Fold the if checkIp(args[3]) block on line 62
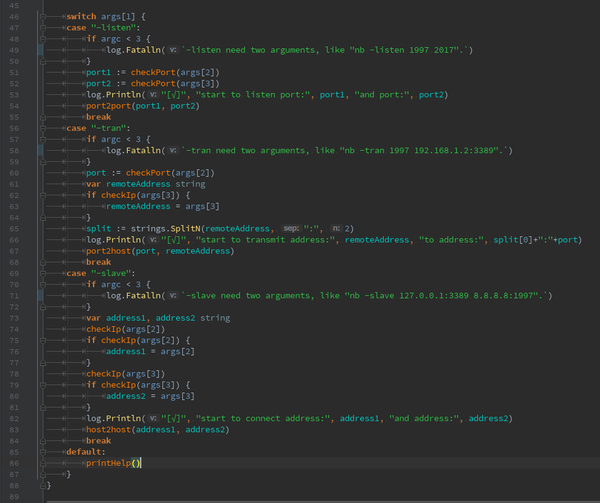The width and height of the screenshot is (600, 503). pyautogui.click(x=43, y=195)
